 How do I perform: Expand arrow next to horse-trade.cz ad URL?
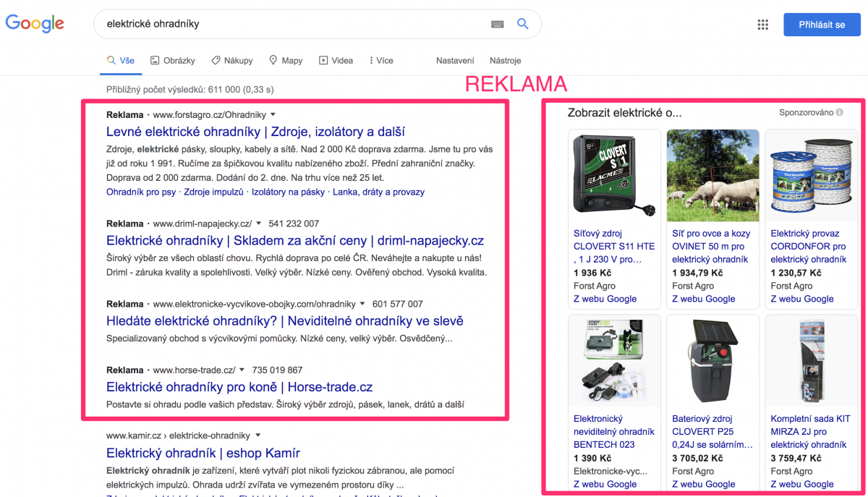pos(242,370)
